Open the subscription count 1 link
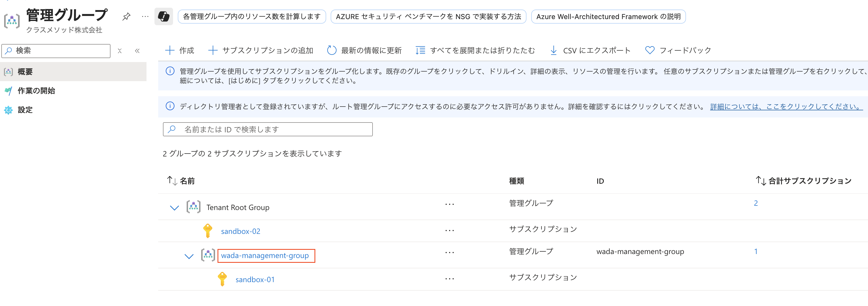 (x=756, y=251)
